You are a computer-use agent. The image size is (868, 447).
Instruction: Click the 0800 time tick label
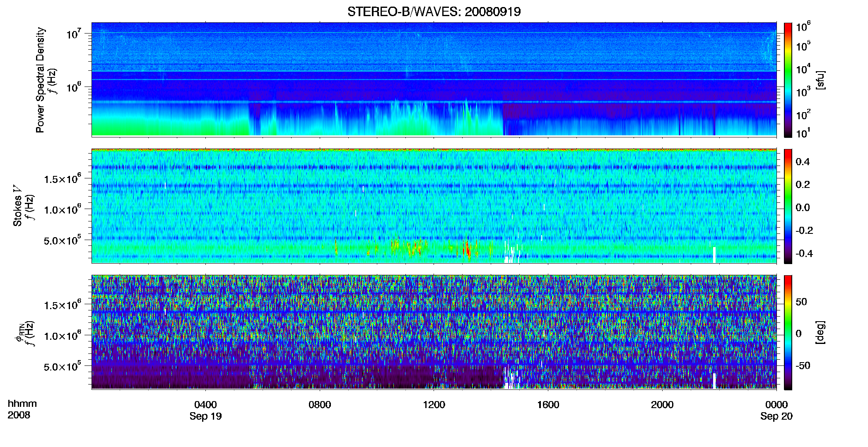pos(320,404)
